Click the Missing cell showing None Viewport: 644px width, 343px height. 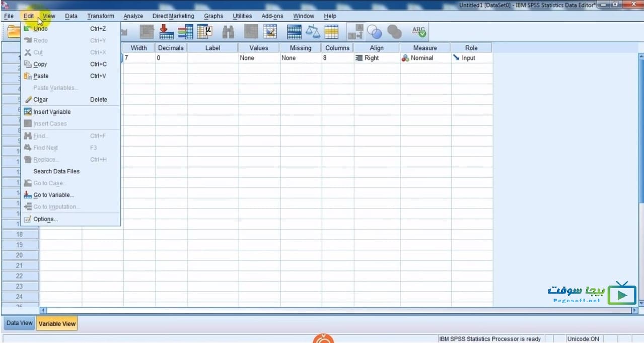click(301, 58)
